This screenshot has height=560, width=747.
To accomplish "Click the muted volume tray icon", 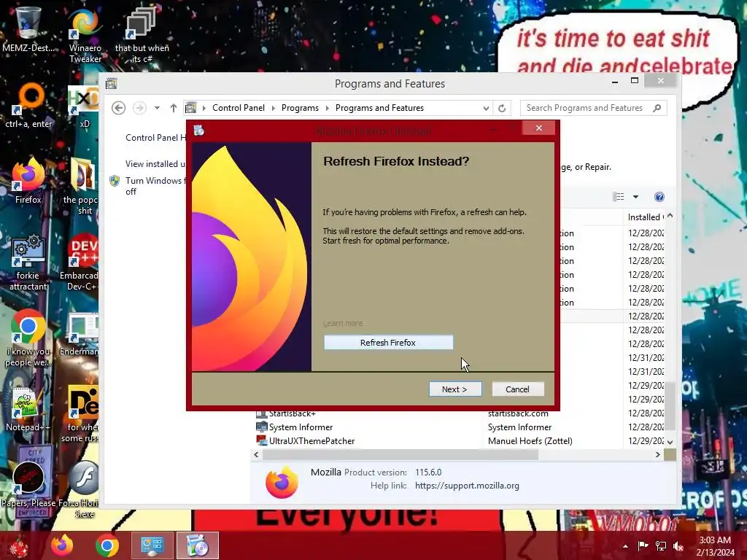I will pyautogui.click(x=678, y=546).
